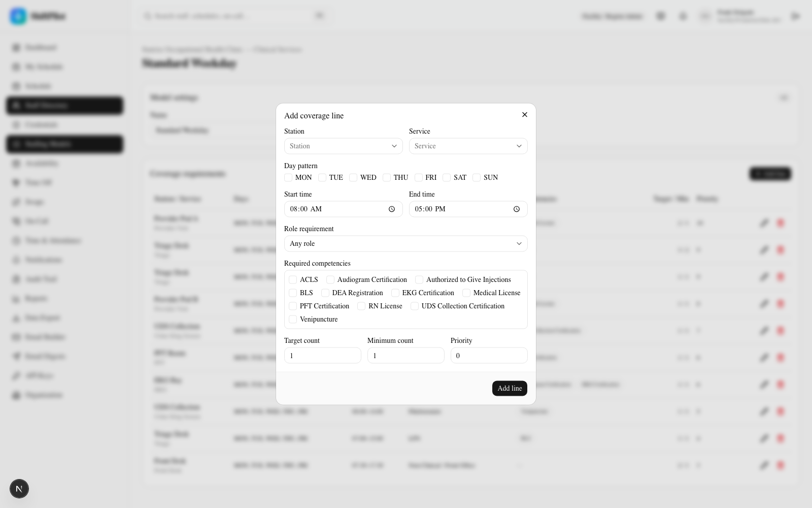Check the EKG Certification box

(395, 293)
